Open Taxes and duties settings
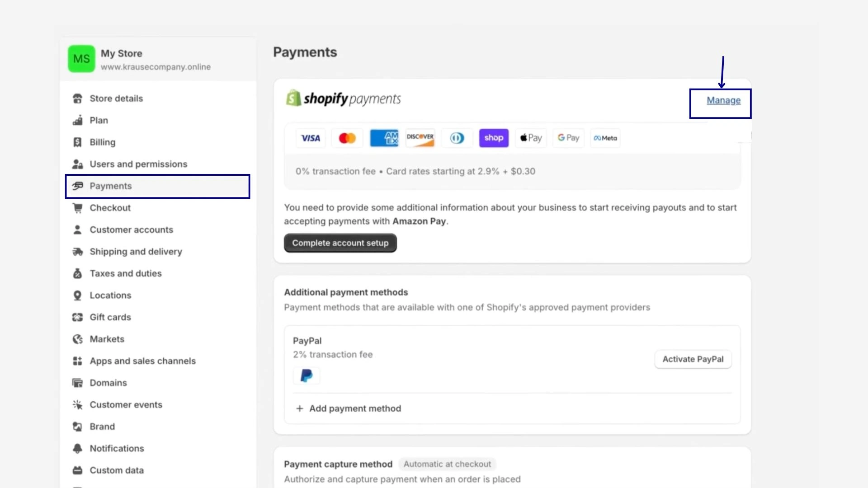Image resolution: width=868 pixels, height=488 pixels. [126, 273]
